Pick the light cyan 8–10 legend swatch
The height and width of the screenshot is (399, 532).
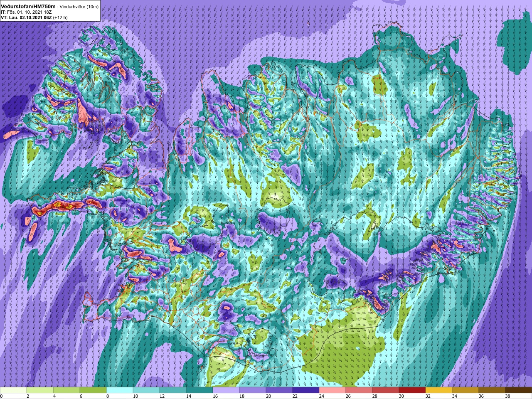point(120,390)
